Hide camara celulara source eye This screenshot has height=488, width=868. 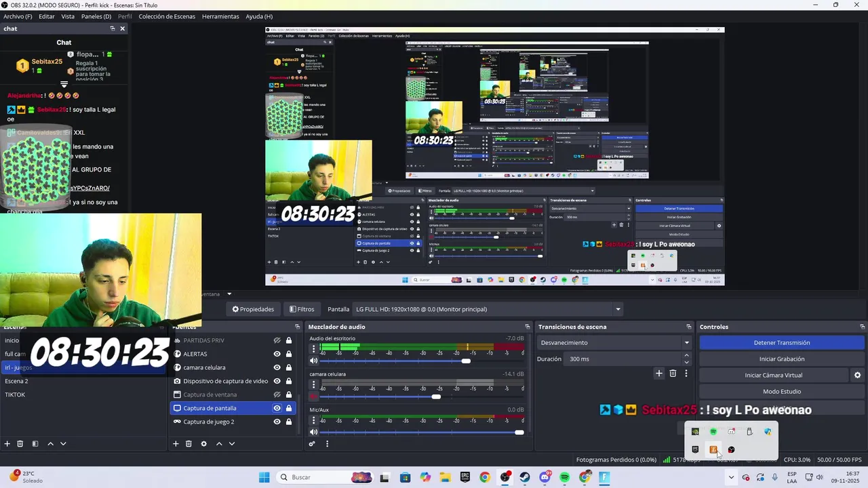(x=277, y=367)
